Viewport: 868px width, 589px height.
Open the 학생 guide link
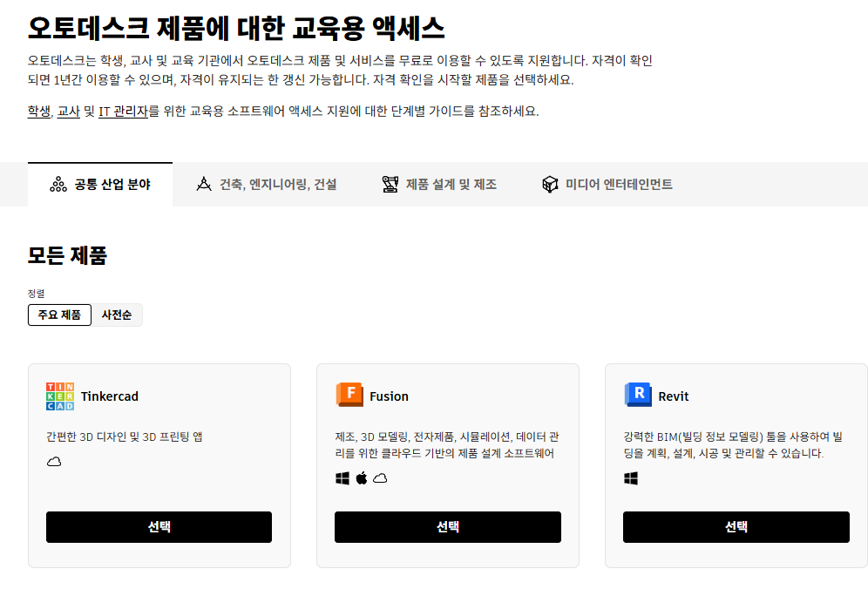point(38,112)
